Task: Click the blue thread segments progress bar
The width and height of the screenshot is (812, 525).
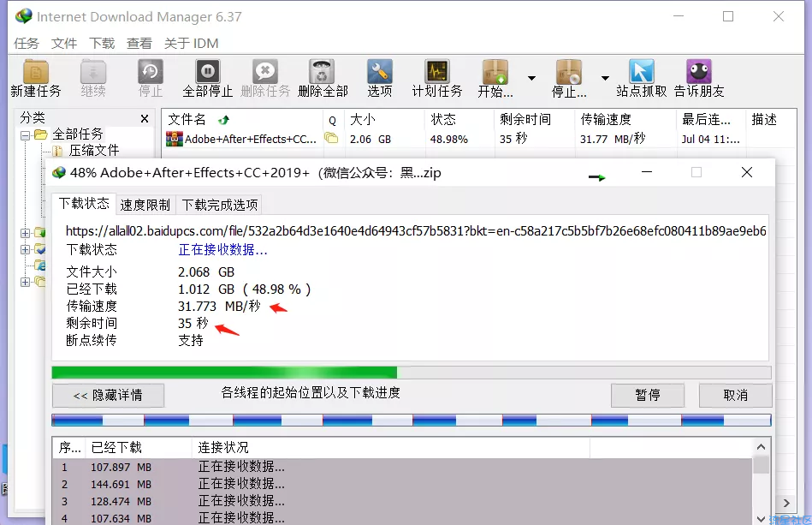Action: tap(412, 420)
